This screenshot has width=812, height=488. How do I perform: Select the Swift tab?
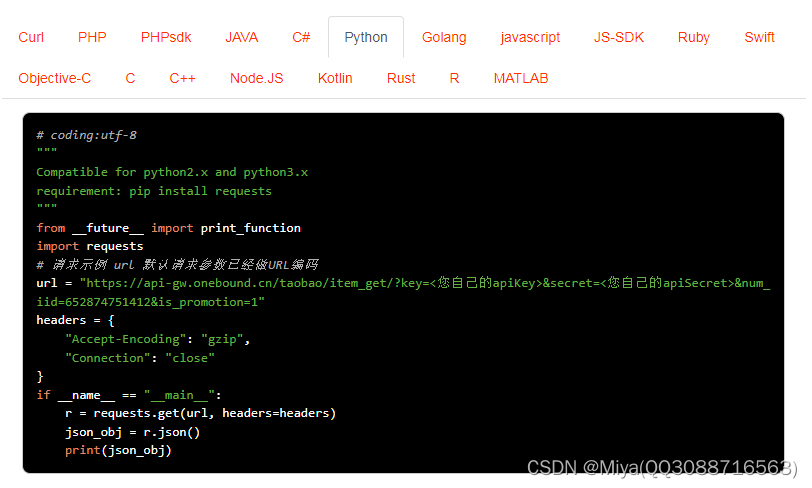(x=759, y=37)
